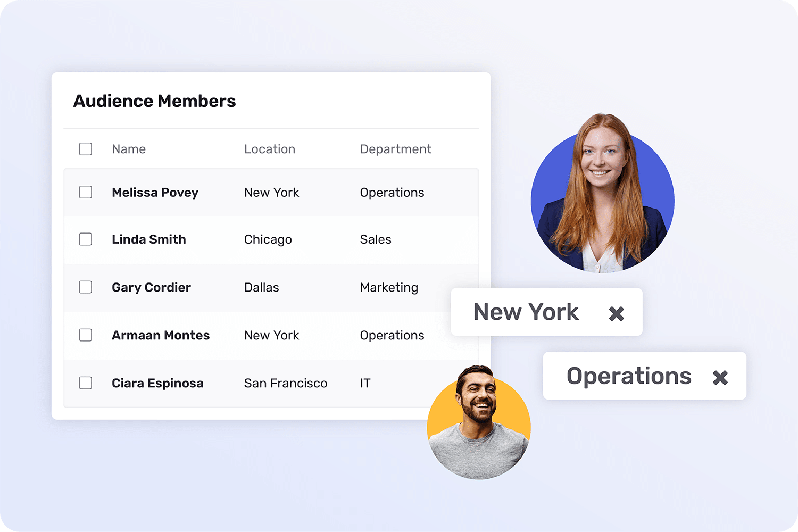This screenshot has height=532, width=798.
Task: Sort by the Name column header
Action: [x=129, y=149]
